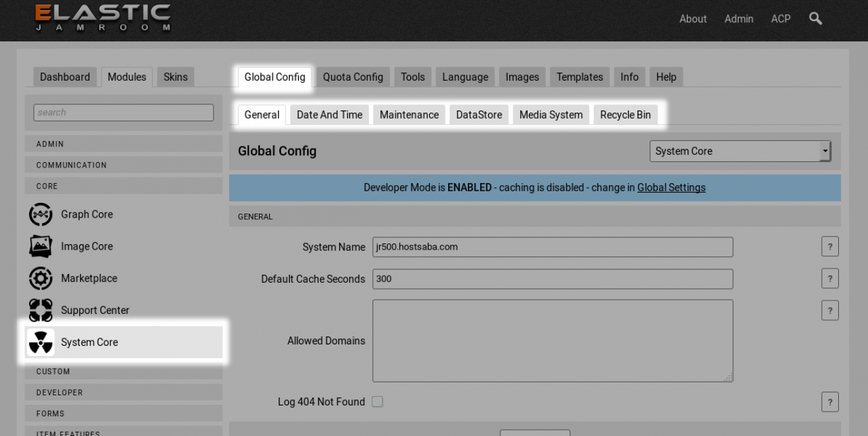The width and height of the screenshot is (868, 436).
Task: Open help for System Name field
Action: point(829,247)
